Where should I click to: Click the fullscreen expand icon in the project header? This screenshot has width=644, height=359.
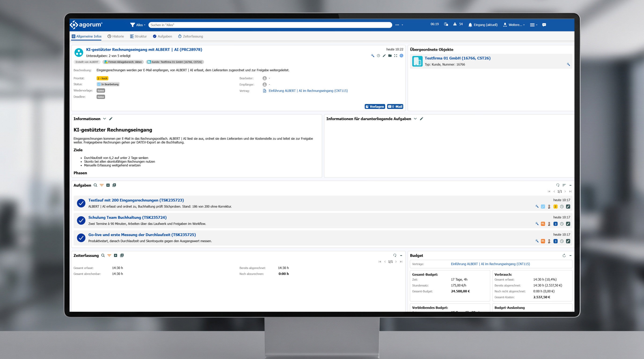click(395, 56)
